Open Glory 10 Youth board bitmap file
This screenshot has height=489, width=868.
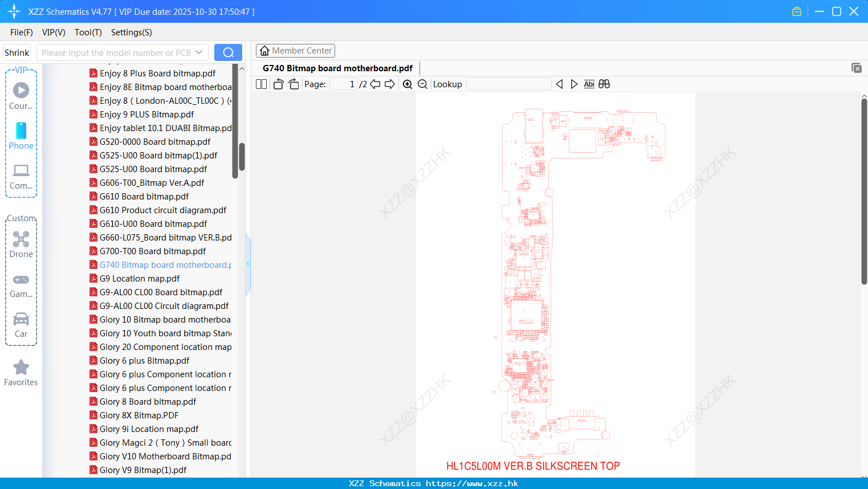(161, 333)
